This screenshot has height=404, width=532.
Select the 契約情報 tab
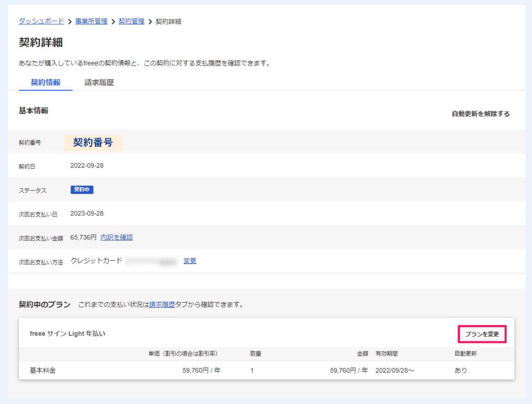[46, 83]
